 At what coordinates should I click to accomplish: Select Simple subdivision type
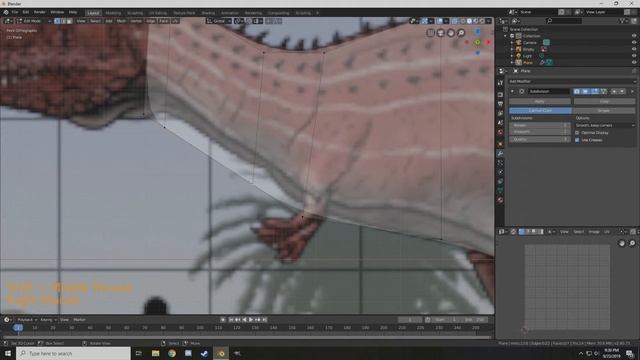click(x=604, y=111)
